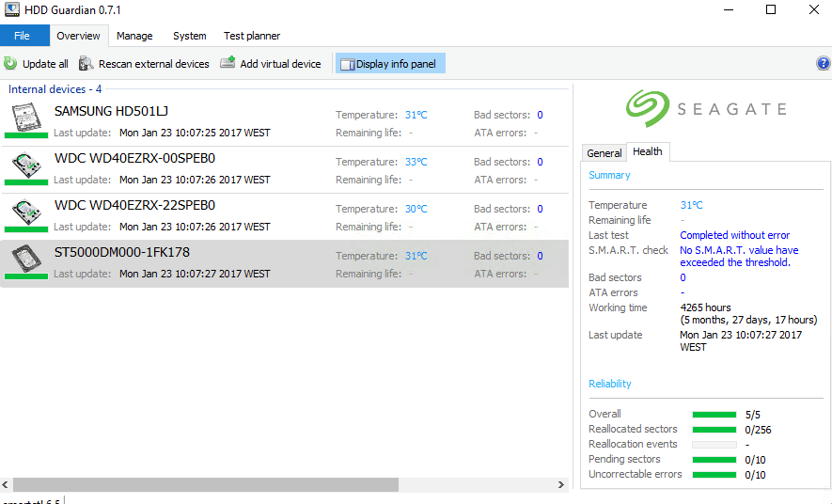Click the Completed without error link
The image size is (832, 504).
click(x=734, y=235)
